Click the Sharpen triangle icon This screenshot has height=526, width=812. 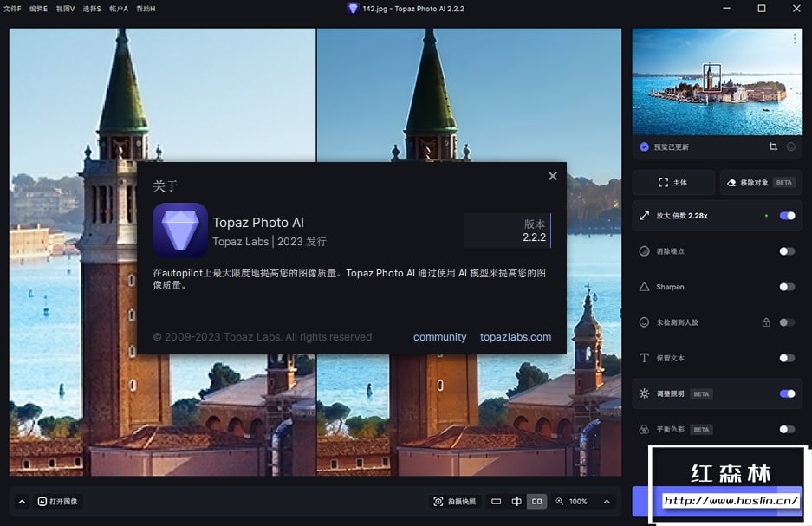[x=644, y=287]
